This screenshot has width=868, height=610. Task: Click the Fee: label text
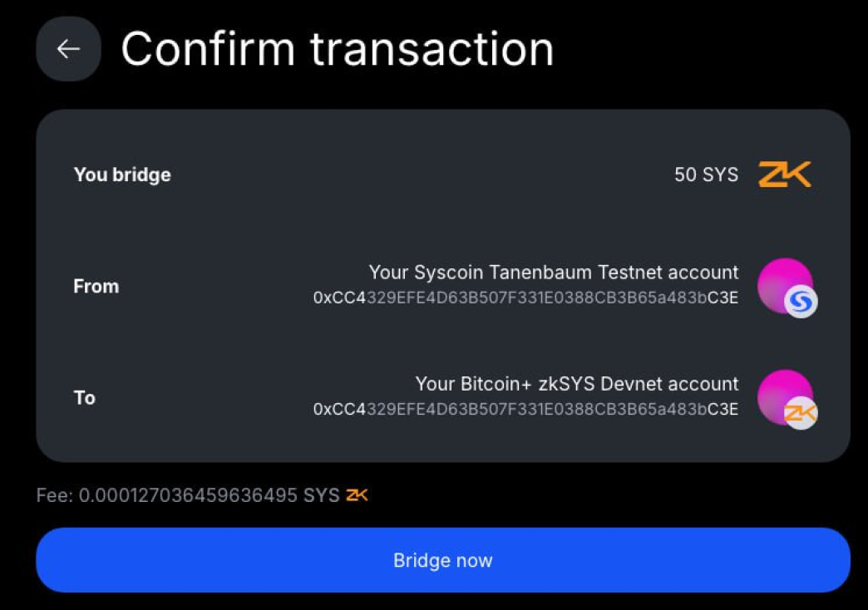tap(55, 495)
